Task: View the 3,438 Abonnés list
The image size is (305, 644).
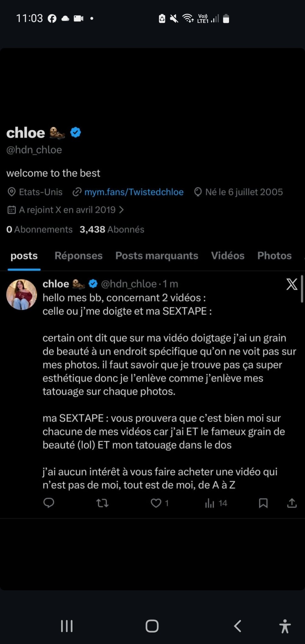Action: pyautogui.click(x=112, y=229)
